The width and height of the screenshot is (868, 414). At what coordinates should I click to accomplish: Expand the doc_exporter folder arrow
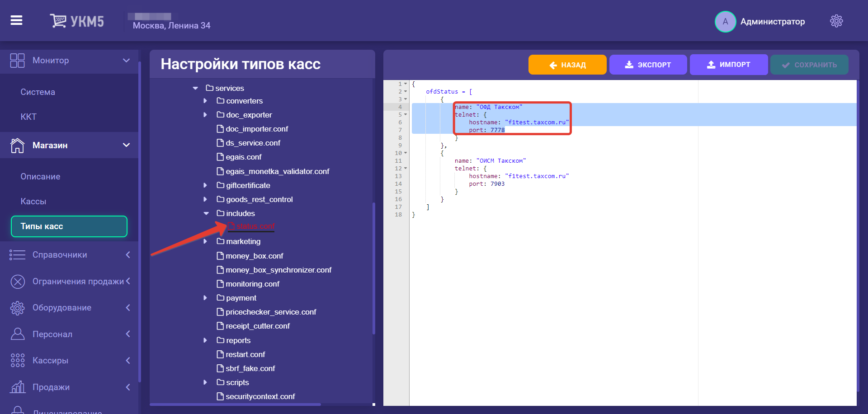205,115
